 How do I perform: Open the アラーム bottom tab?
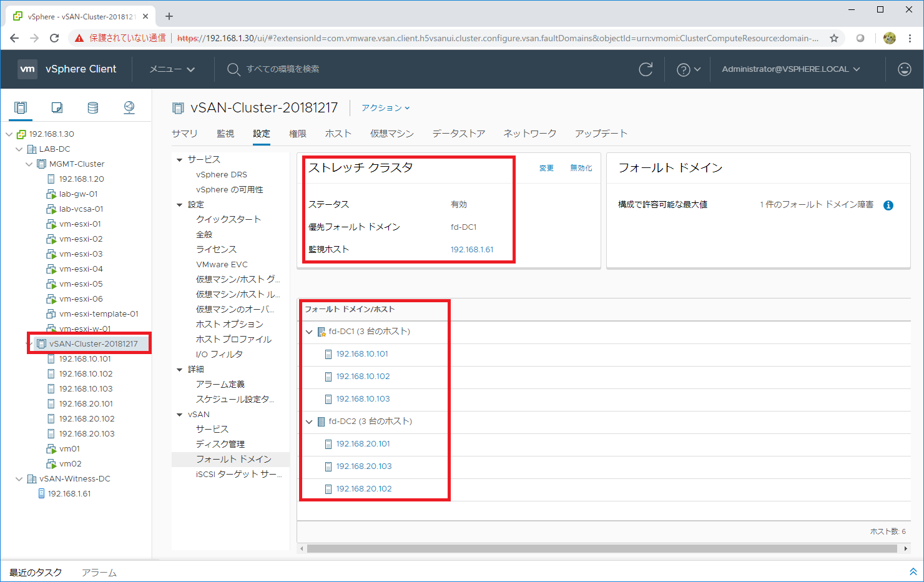[x=99, y=573]
